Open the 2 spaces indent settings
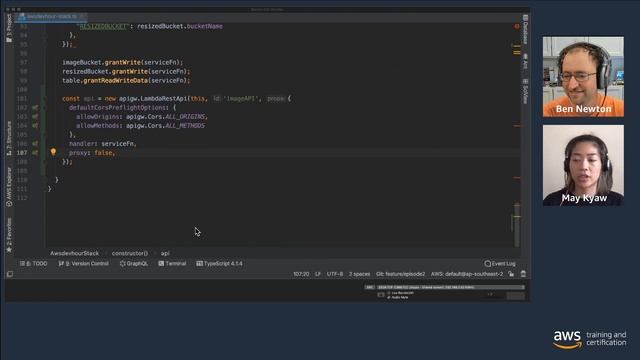 359,274
